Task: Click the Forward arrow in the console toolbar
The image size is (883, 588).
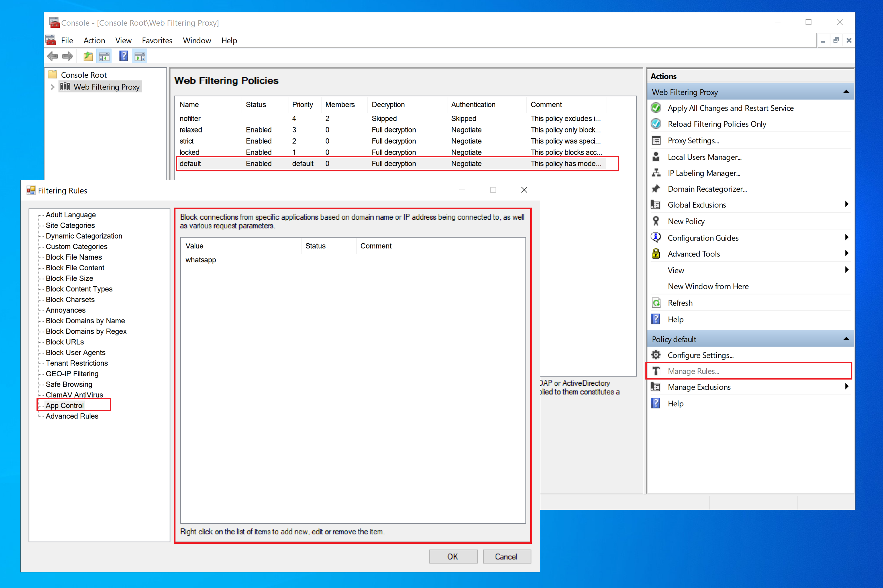Action: click(67, 57)
